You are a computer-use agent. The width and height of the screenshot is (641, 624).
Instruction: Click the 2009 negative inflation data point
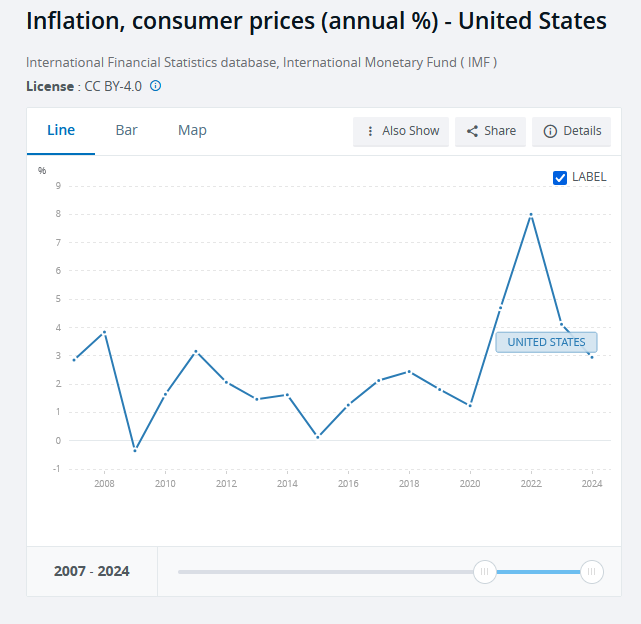click(x=135, y=450)
